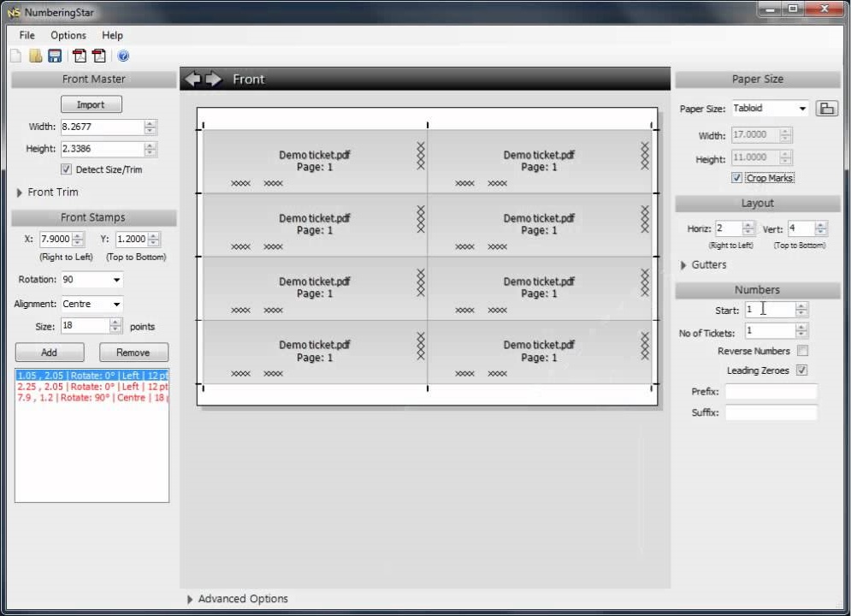Click the Save floppy disk icon
The height and width of the screenshot is (616, 851).
pyautogui.click(x=55, y=56)
